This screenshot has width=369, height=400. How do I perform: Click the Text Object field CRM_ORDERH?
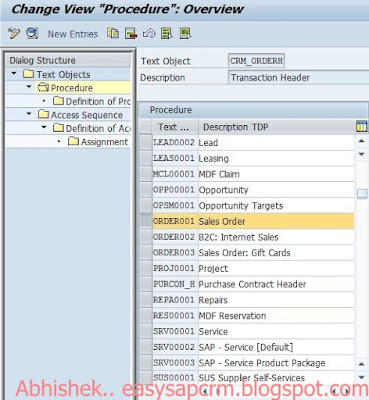click(256, 61)
